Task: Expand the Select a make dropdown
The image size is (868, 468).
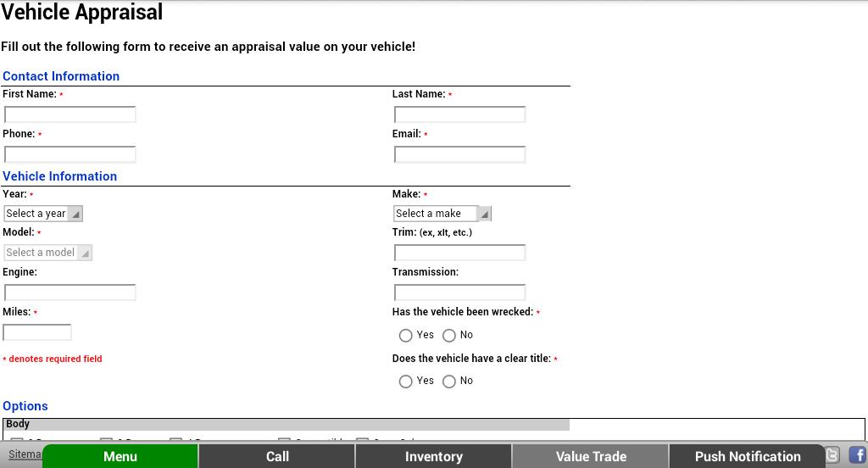Action: [442, 214]
